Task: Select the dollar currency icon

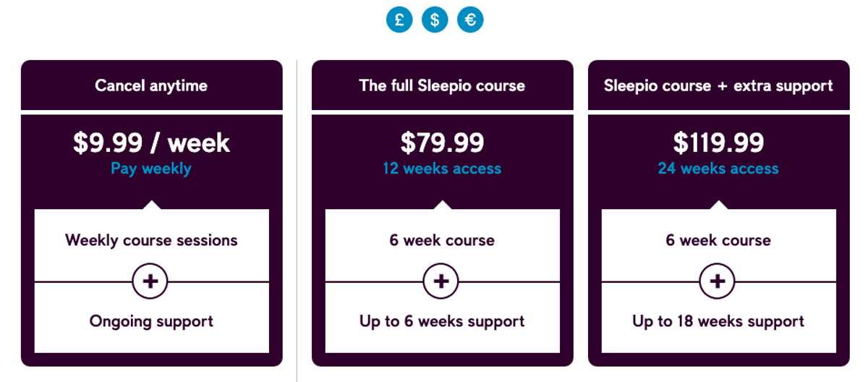Action: click(x=435, y=20)
